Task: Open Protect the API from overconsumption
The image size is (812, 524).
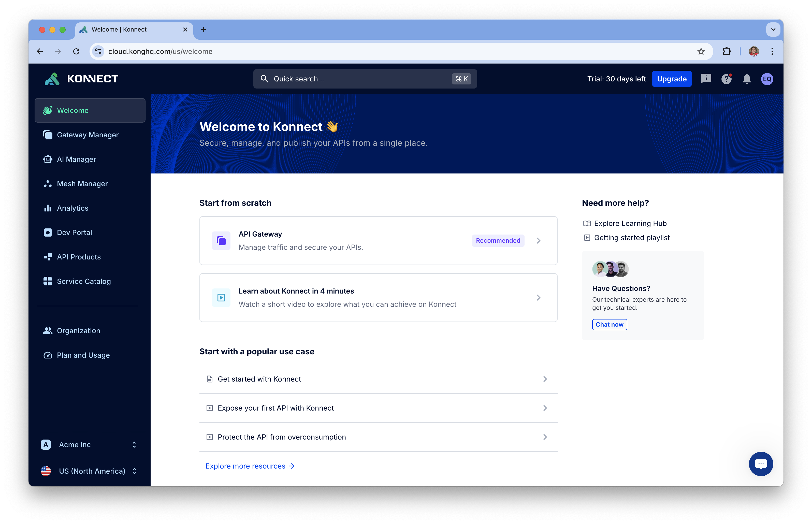Action: 378,437
